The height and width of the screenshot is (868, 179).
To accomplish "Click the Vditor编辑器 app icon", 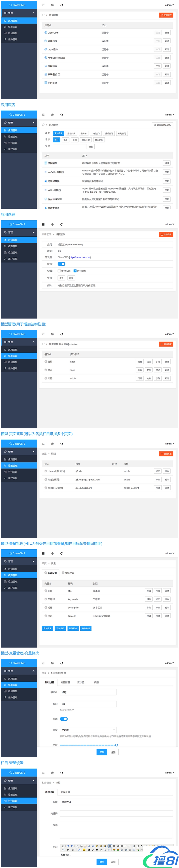I will 45,190.
